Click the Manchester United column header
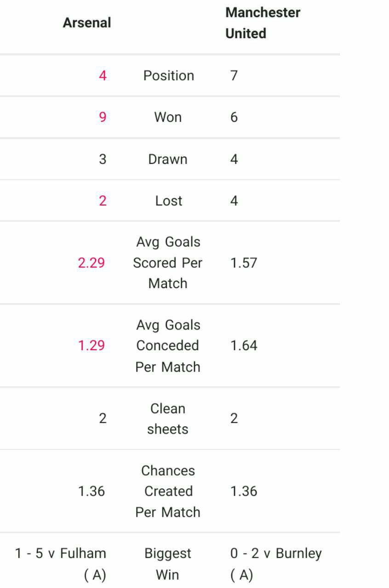Viewport: 389px width, 588px height. [x=263, y=23]
